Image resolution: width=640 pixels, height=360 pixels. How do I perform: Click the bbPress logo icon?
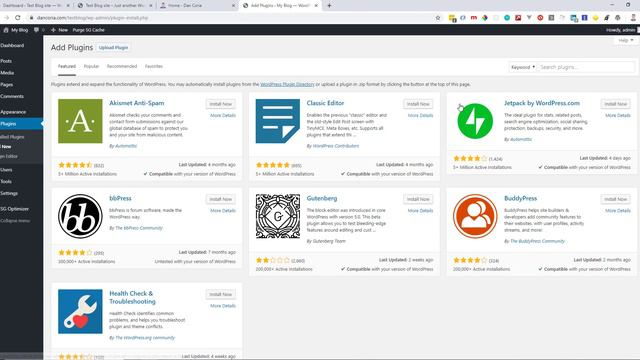(80, 216)
